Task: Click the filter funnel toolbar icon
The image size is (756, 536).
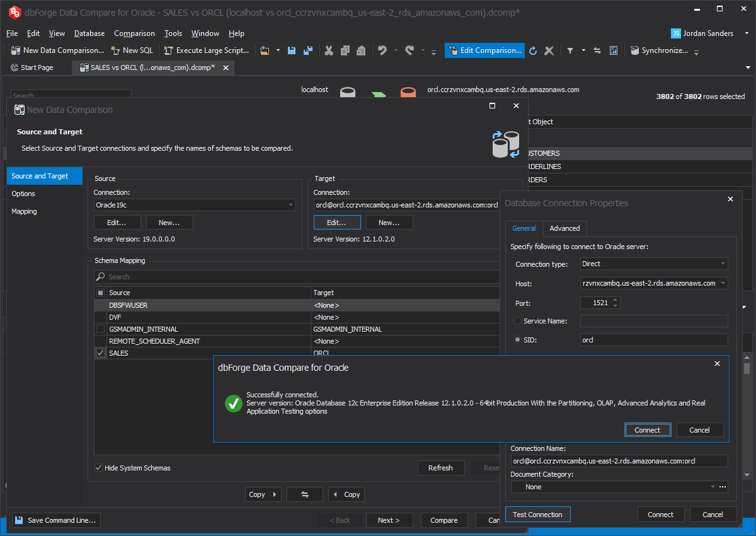Action: pyautogui.click(x=570, y=50)
